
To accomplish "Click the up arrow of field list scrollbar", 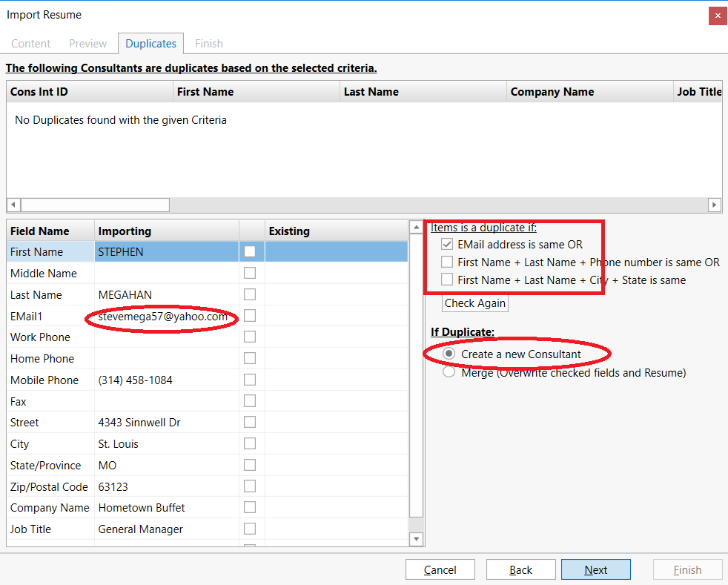I will [x=416, y=227].
